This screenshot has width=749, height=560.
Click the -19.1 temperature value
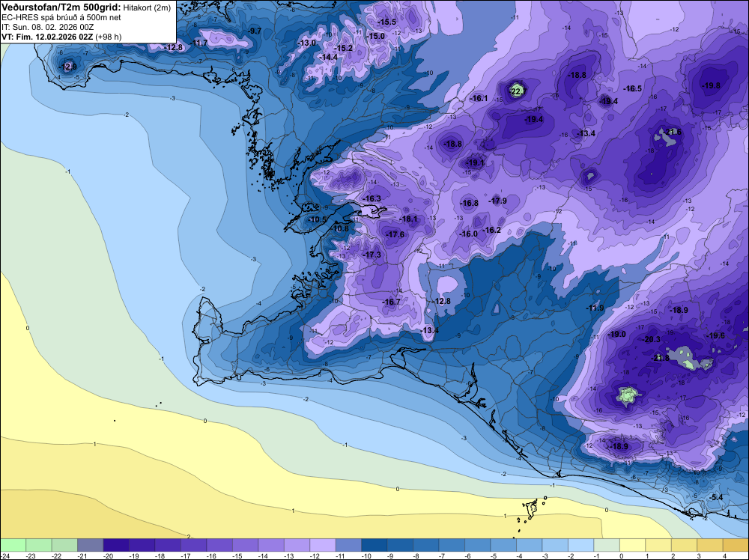(475, 162)
